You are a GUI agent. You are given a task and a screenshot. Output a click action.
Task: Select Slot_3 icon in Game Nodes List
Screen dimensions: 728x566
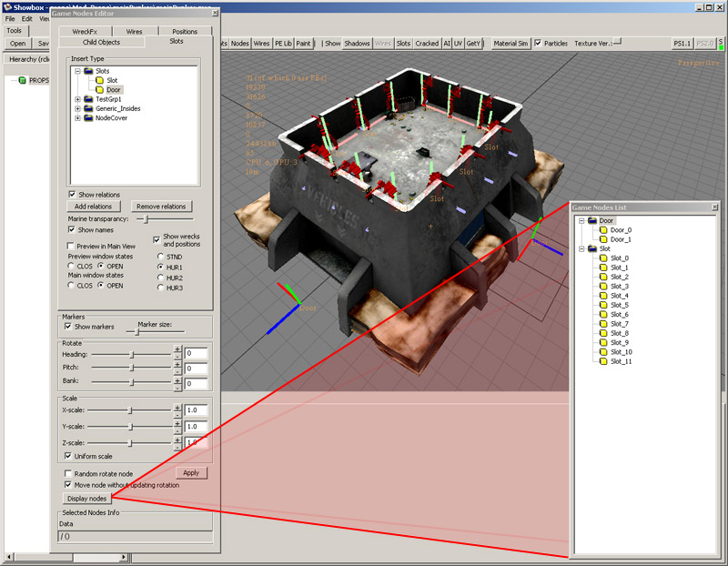coord(603,286)
